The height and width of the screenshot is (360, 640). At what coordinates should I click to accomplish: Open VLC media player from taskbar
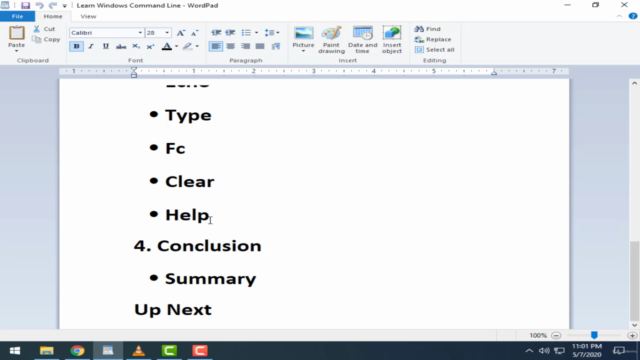(x=139, y=351)
